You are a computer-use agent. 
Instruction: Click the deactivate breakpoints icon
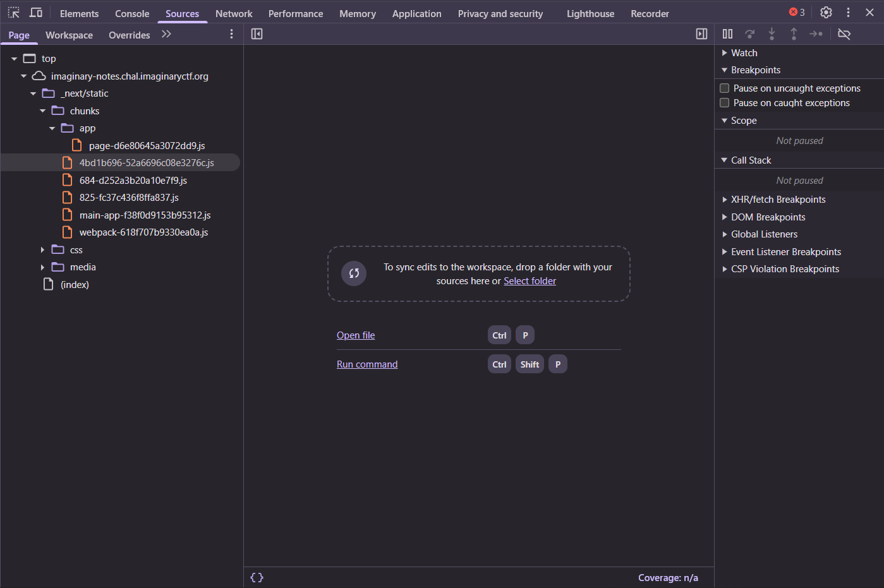[x=844, y=34]
